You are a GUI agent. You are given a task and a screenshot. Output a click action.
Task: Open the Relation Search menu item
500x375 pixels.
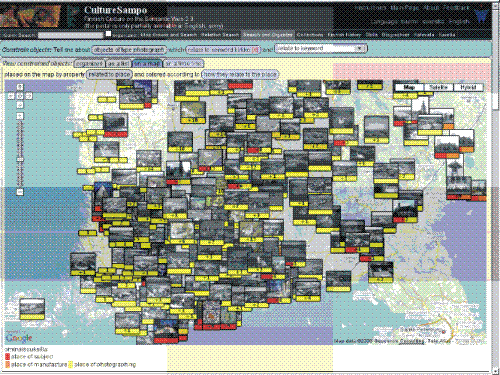click(219, 35)
